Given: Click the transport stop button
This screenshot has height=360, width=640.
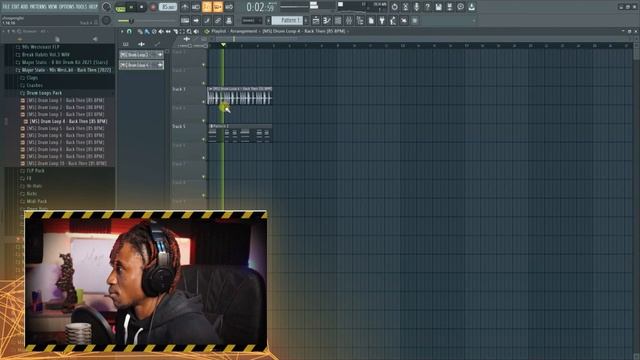Looking at the screenshot, I should point(142,7).
